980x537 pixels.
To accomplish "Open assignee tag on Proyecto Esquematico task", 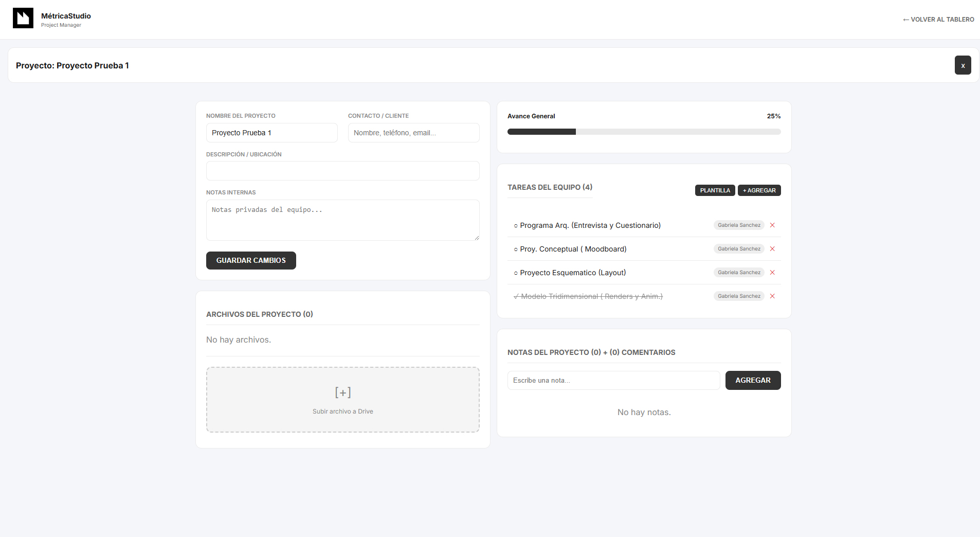I will (x=739, y=273).
